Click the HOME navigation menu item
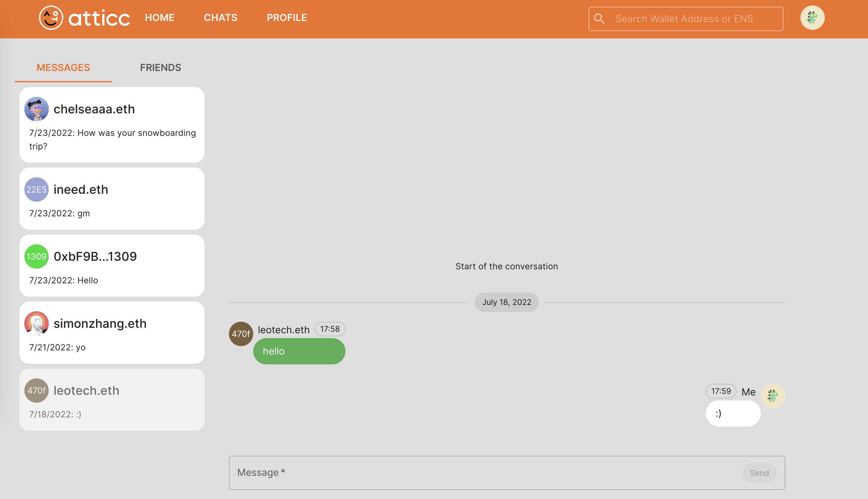The image size is (868, 499). point(160,18)
